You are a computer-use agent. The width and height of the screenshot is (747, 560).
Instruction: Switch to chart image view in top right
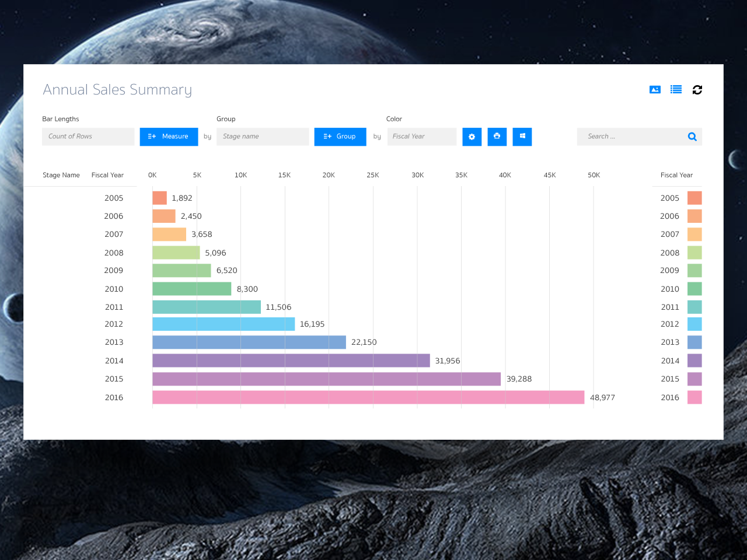(654, 89)
